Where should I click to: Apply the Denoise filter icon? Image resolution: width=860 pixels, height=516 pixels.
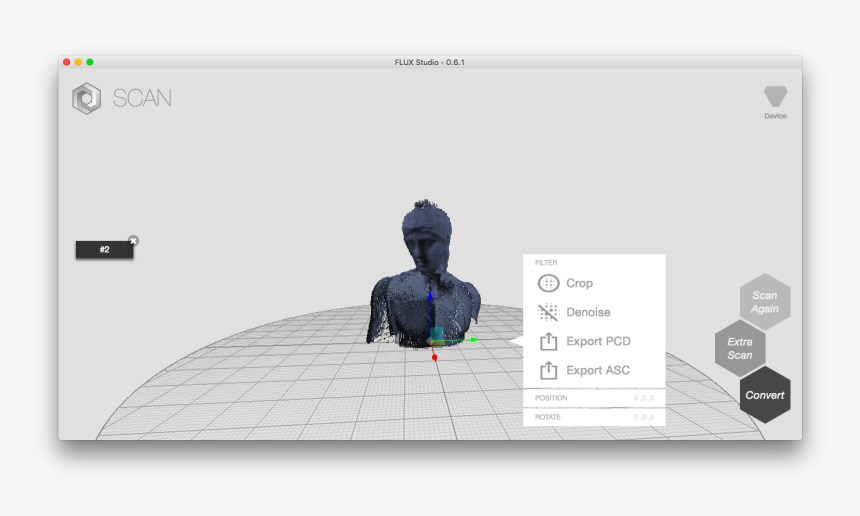click(548, 312)
